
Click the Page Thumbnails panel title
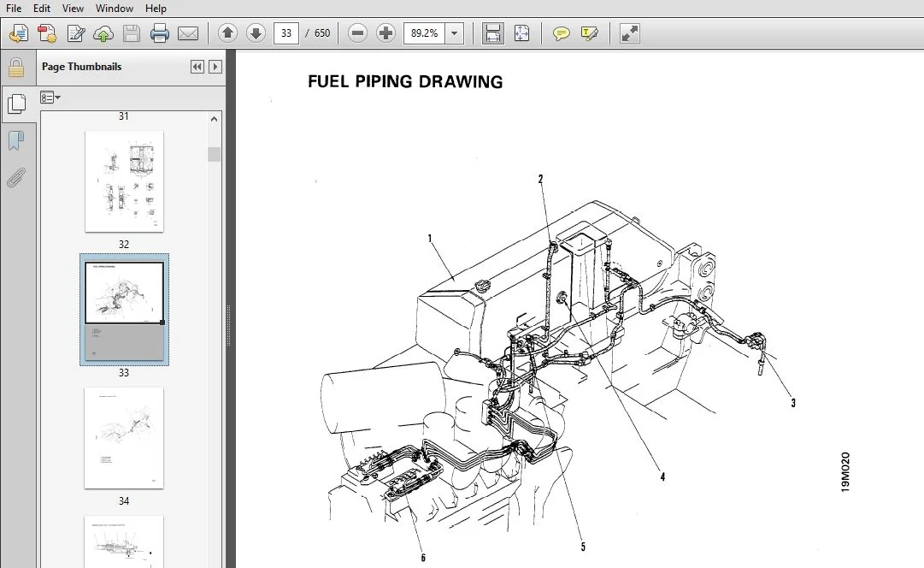(x=81, y=67)
